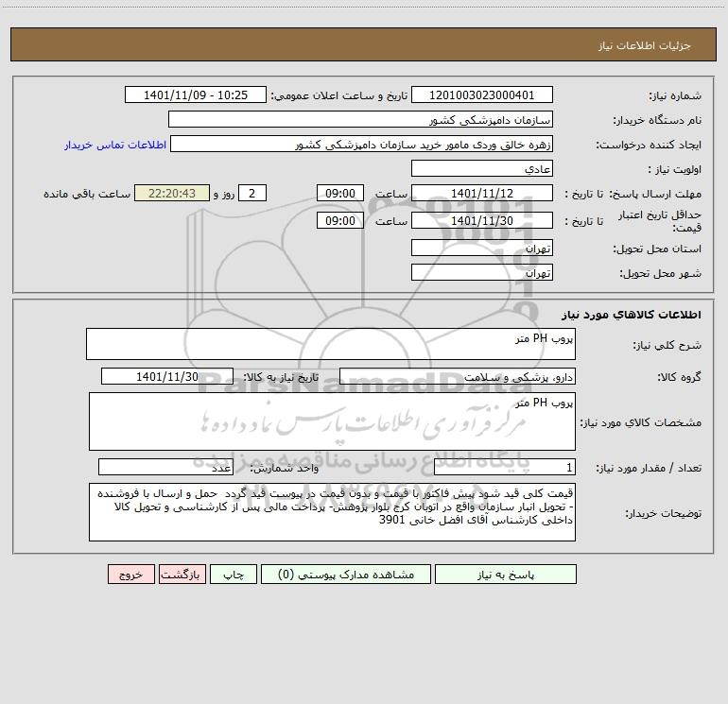Click the پاسخ به نیاز button
The height and width of the screenshot is (704, 728).
click(x=506, y=575)
